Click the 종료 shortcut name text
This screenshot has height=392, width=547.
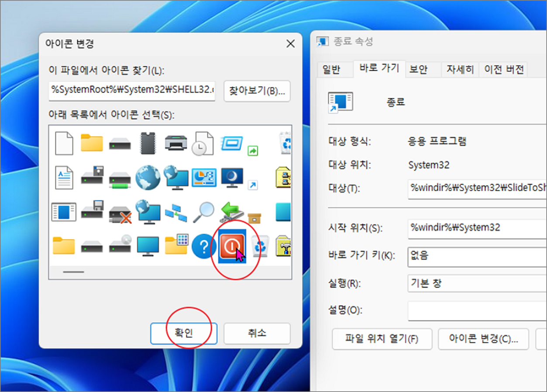396,102
